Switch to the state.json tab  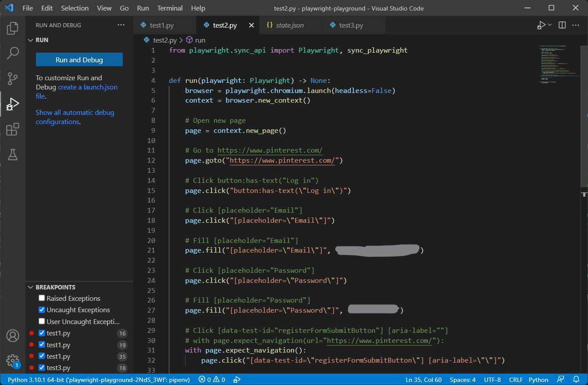tap(289, 25)
